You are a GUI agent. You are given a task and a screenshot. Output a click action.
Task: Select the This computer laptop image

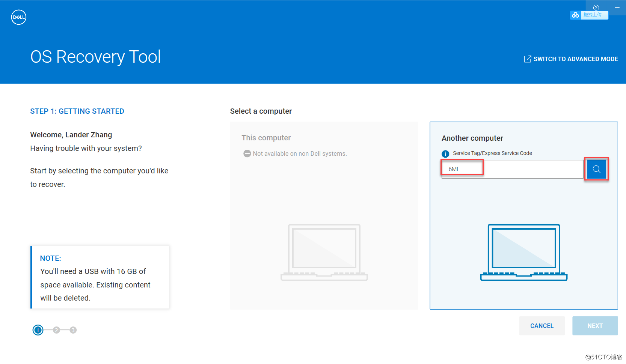click(x=324, y=252)
